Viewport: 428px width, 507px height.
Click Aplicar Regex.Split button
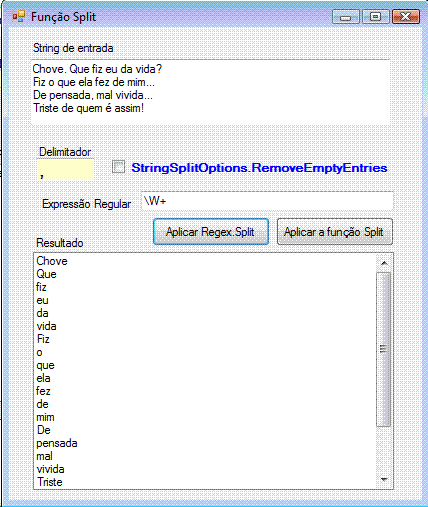tap(211, 232)
